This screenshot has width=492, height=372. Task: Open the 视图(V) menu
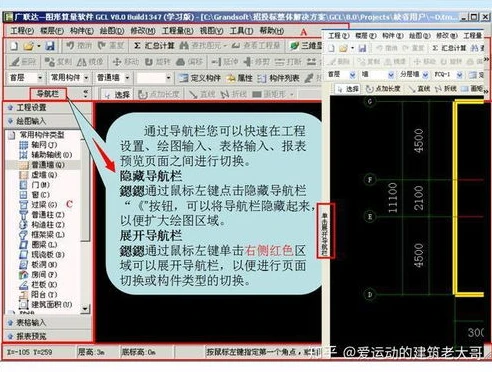211,31
